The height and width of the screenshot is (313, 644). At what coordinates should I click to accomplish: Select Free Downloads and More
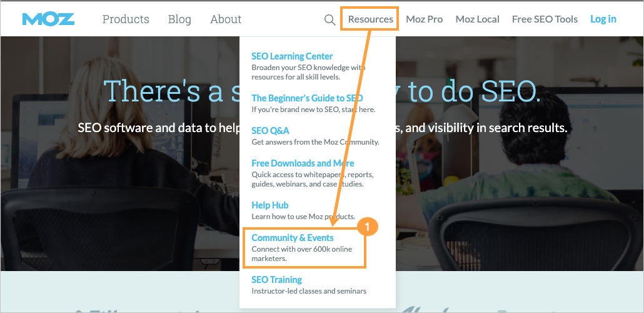tap(303, 163)
